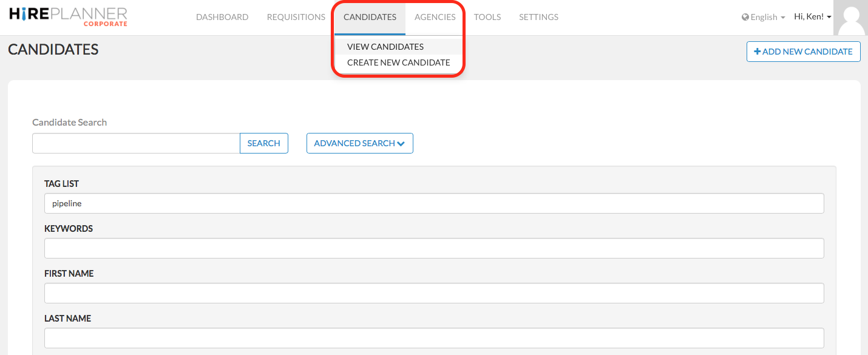Select the First Name input field

click(434, 293)
